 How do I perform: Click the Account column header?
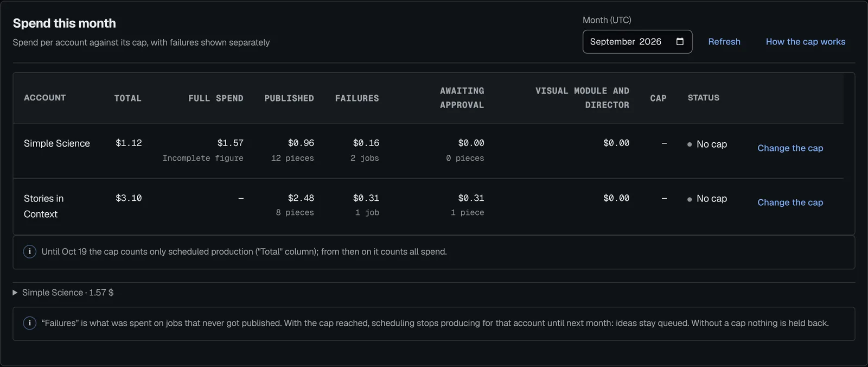tap(45, 98)
